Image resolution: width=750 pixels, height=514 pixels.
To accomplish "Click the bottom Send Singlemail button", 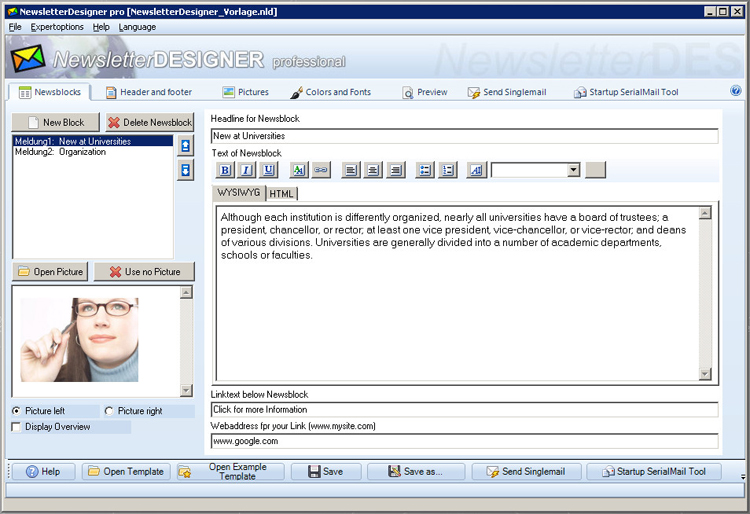I will coord(526,471).
